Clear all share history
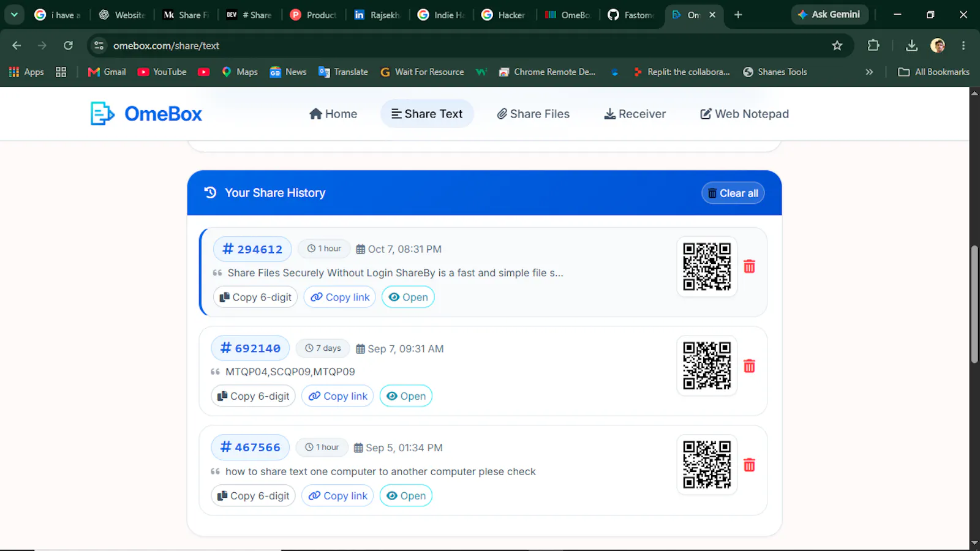 (733, 193)
